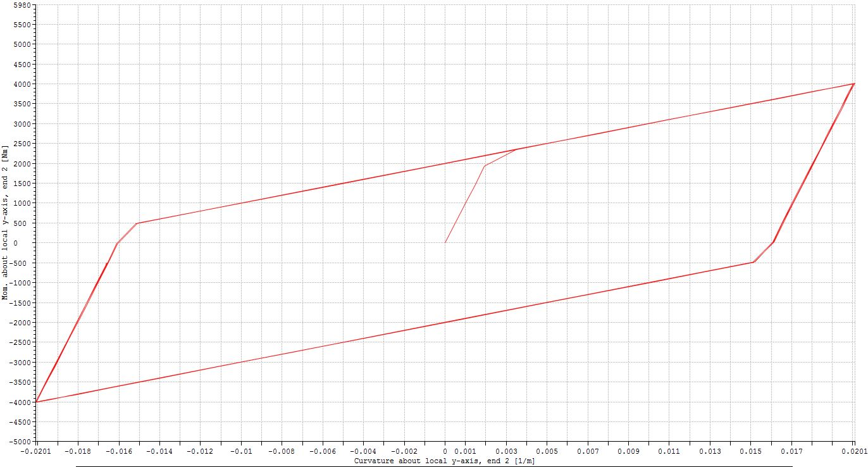
Task: Click the first yield kink on the initial loading curve
Action: 485,166
